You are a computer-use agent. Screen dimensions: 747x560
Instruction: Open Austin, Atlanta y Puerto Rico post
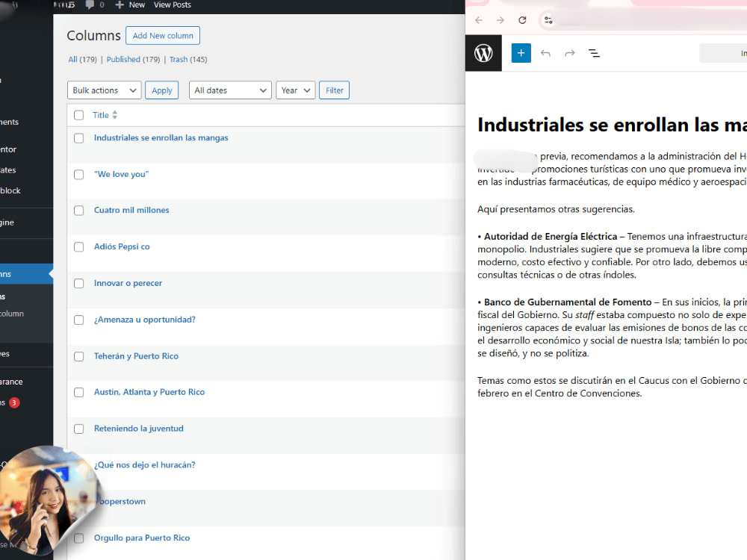tap(149, 392)
